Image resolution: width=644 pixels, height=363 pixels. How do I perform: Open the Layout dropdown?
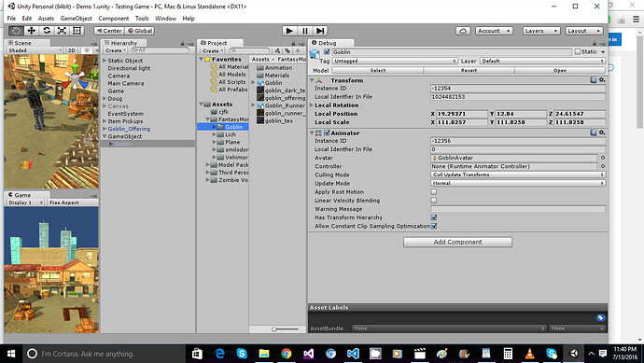coord(584,31)
